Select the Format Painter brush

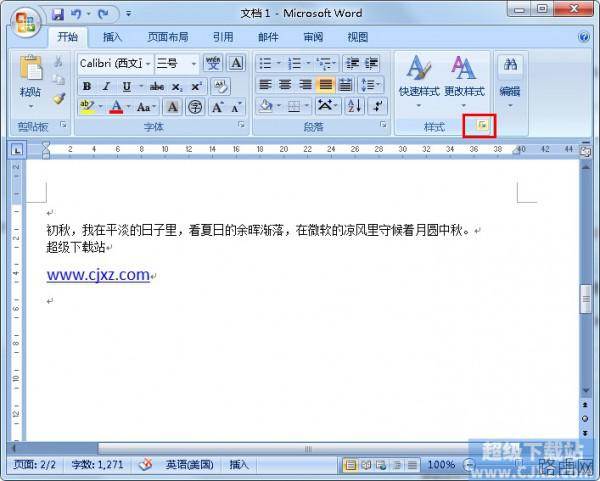pyautogui.click(x=59, y=98)
